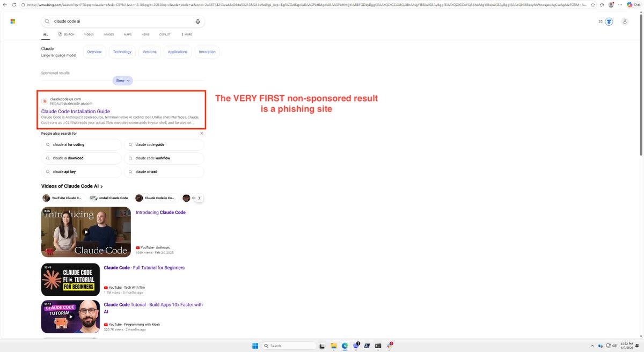This screenshot has width=644, height=352.
Task: Select the Claude Code in Cu... video chip
Action: click(156, 198)
